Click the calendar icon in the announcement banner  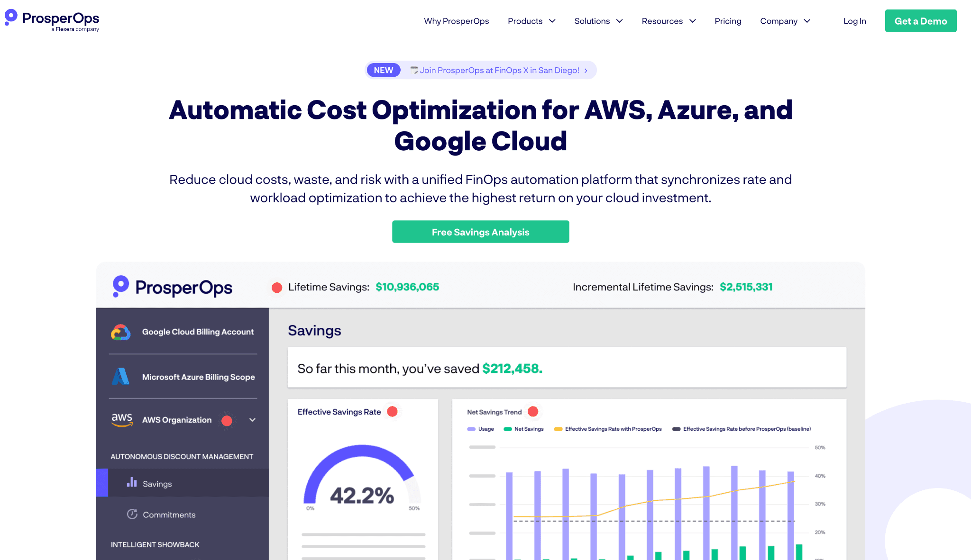[414, 70]
